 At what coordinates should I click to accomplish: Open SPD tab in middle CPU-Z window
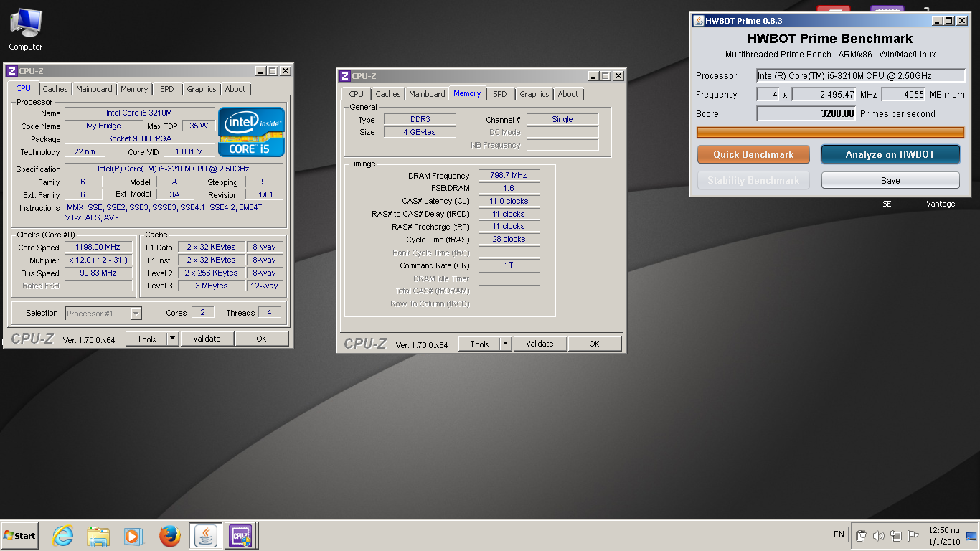[500, 94]
